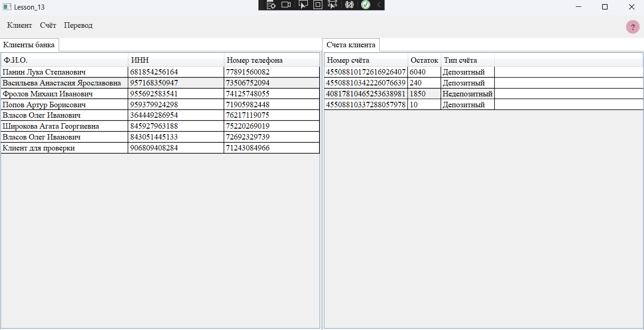Open the Live Visual Tree from debug toolbar

click(x=272, y=5)
